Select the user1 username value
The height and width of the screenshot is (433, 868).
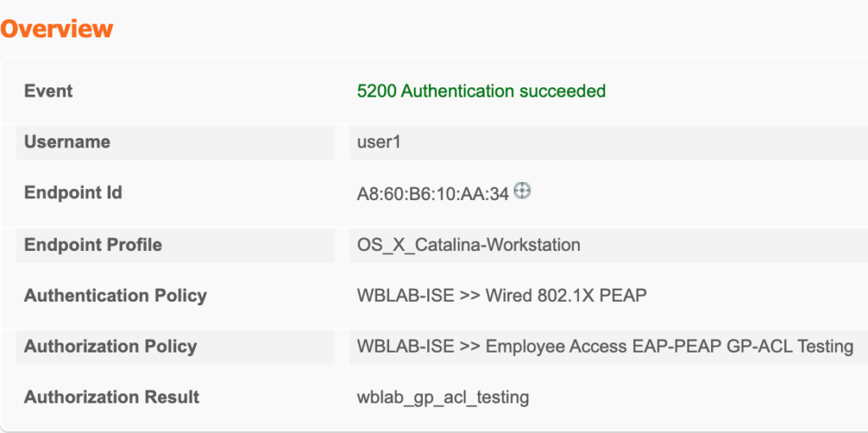(379, 142)
